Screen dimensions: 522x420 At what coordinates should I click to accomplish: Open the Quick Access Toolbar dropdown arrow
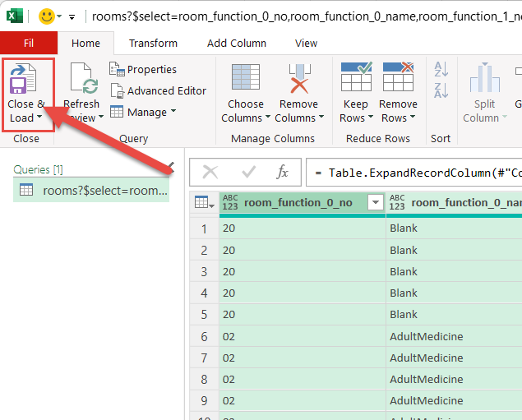pyautogui.click(x=72, y=16)
